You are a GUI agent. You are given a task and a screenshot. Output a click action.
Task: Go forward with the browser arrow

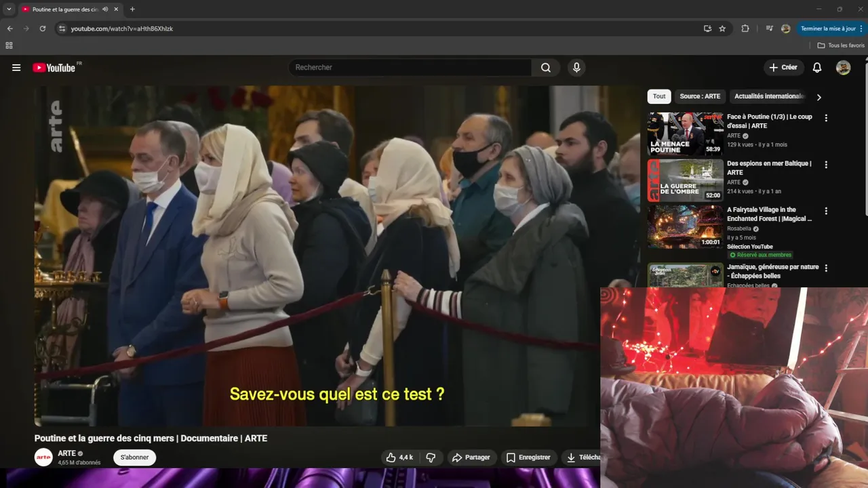pos(26,28)
